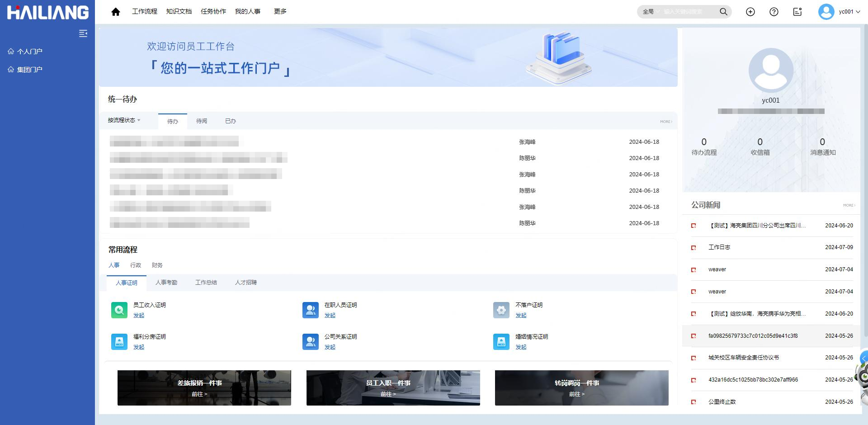
Task: Open the 员工入职一件事 banner
Action: coord(393,388)
